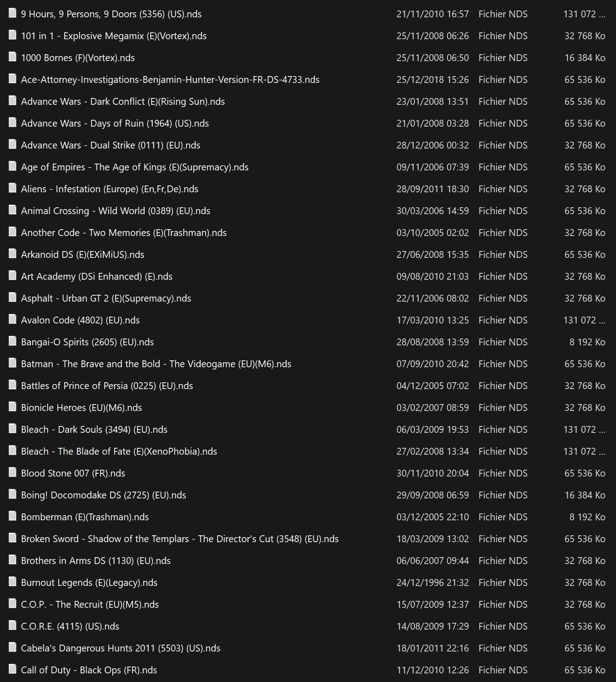The image size is (616, 682).
Task: Click the modified date "28/09/2011 18:30"
Action: pos(433,189)
